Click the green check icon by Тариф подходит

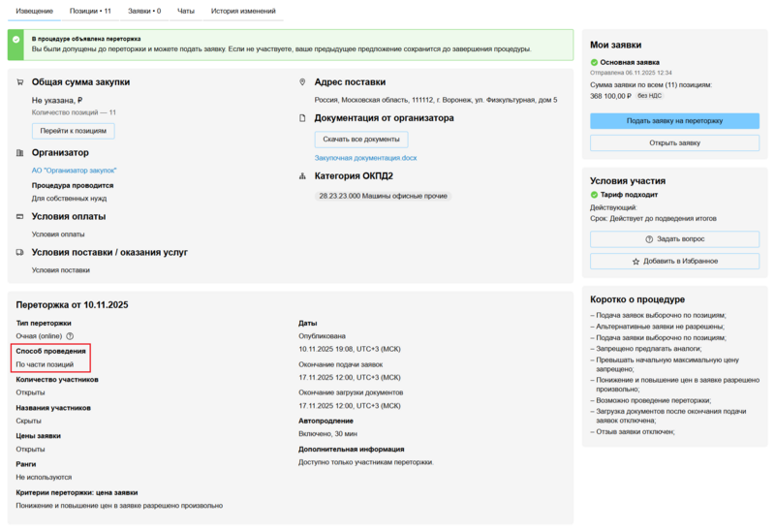click(595, 195)
